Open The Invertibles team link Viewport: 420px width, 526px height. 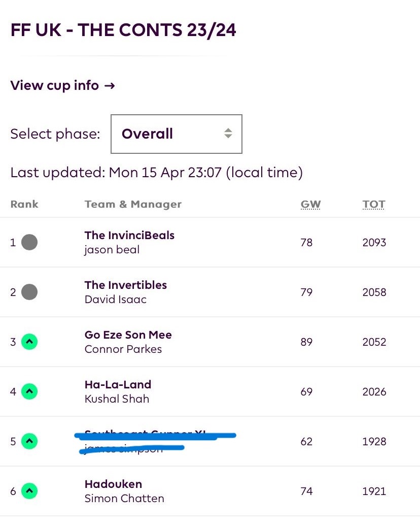(x=125, y=285)
